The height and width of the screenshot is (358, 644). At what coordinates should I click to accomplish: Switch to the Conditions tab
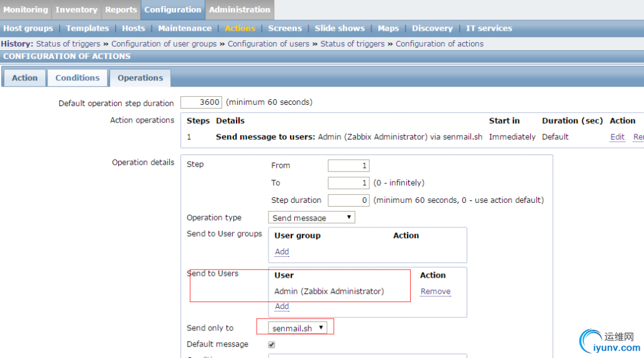click(x=77, y=78)
